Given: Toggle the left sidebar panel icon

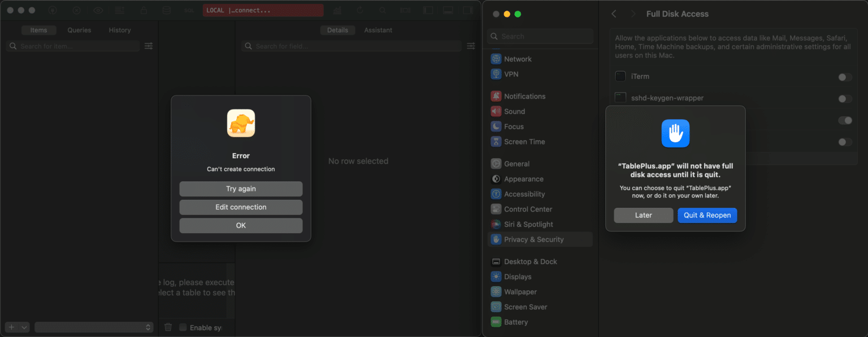Looking at the screenshot, I should click(x=428, y=10).
